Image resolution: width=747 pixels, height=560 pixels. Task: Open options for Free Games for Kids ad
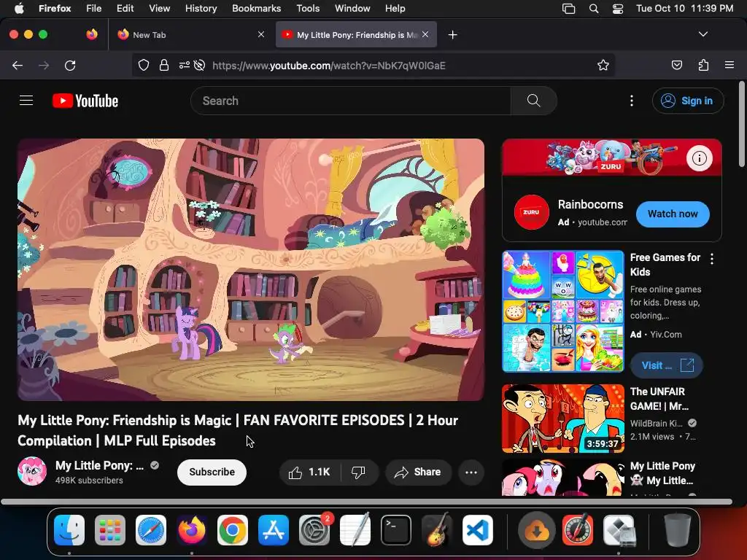pyautogui.click(x=712, y=259)
